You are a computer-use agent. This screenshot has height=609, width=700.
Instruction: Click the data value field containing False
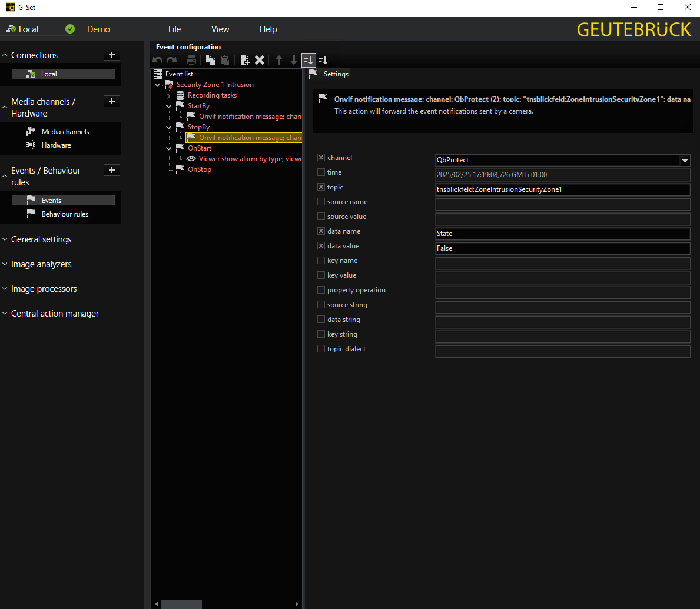point(562,248)
